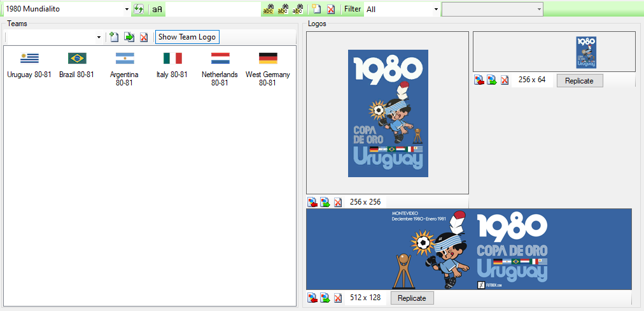Click red X remove icon for 512 x 128 logo
This screenshot has height=311, width=644.
[338, 298]
